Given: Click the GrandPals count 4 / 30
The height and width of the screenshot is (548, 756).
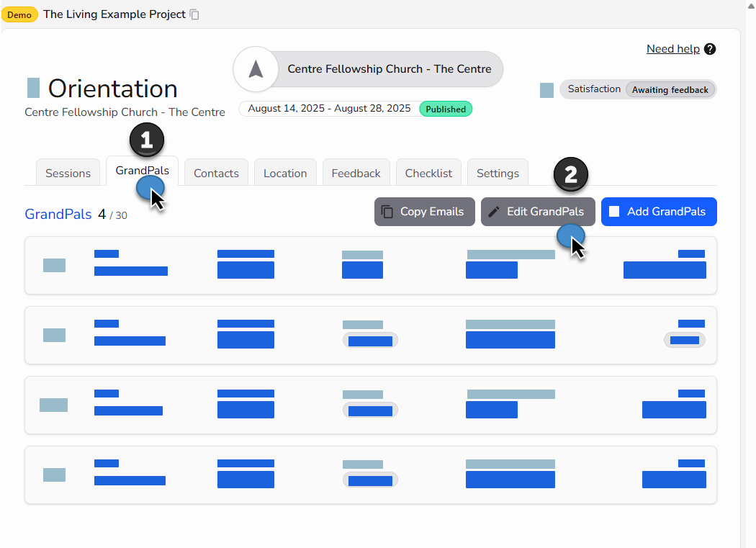Looking at the screenshot, I should click(113, 215).
